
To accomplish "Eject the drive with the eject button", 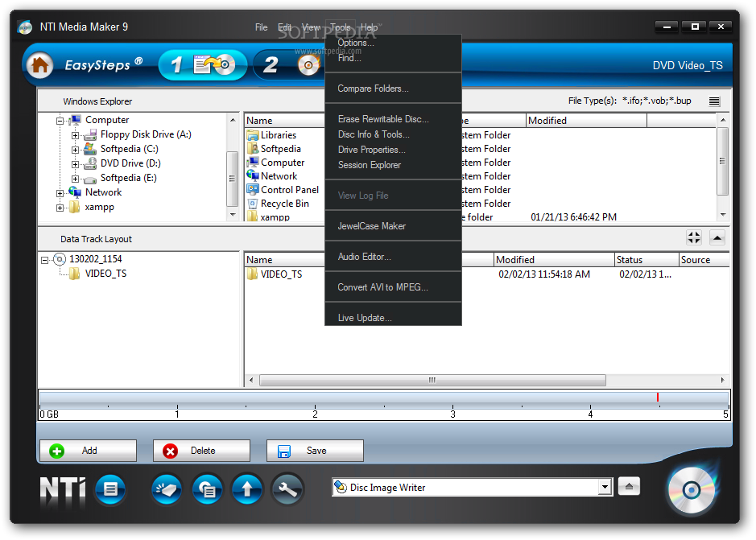I will click(629, 486).
